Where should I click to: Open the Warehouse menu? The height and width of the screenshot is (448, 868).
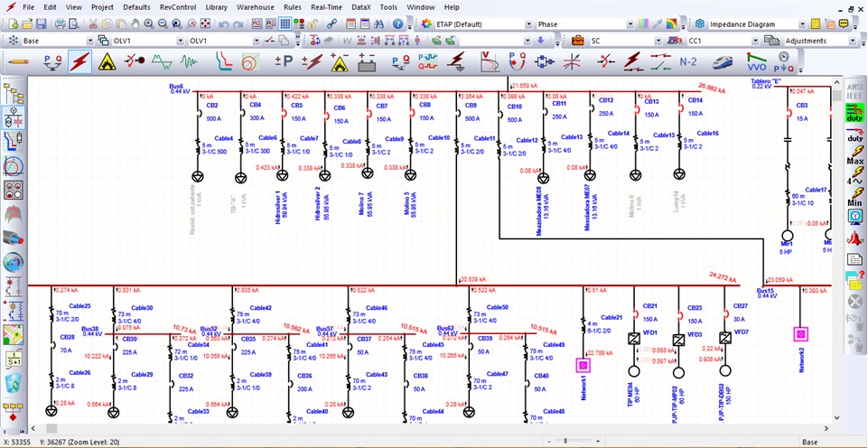(x=256, y=7)
